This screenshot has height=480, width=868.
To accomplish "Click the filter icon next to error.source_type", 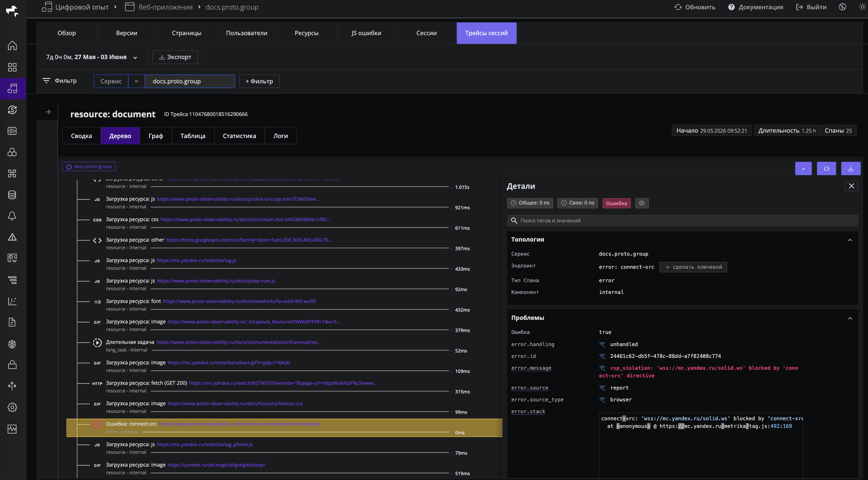I will (x=602, y=400).
